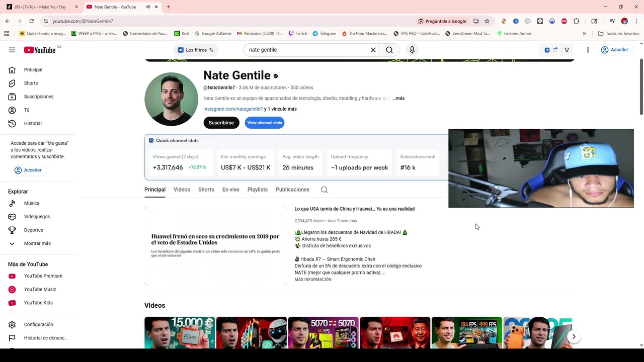Screen dimensions: 644x362
Task: Open the YouTube three-dot settings menu
Action: point(588,50)
